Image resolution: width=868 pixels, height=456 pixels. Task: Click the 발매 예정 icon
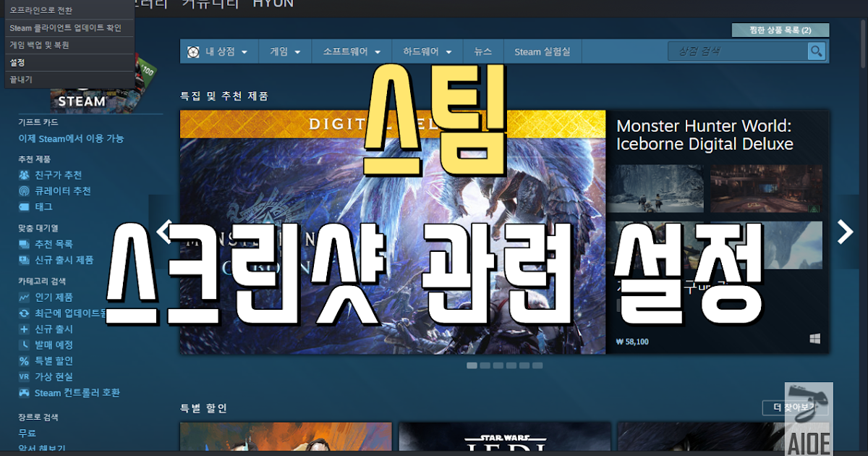24,345
